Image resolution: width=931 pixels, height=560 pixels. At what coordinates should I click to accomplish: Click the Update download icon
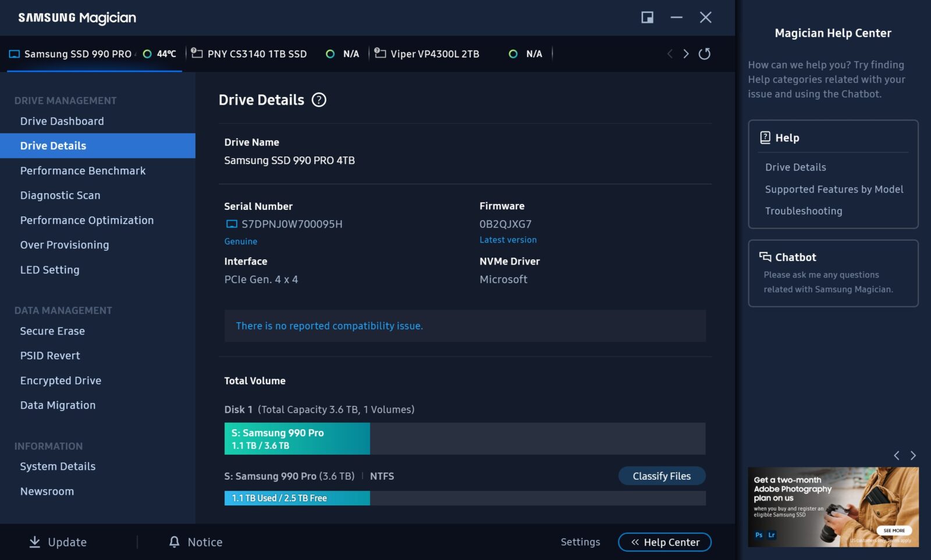pyautogui.click(x=35, y=542)
